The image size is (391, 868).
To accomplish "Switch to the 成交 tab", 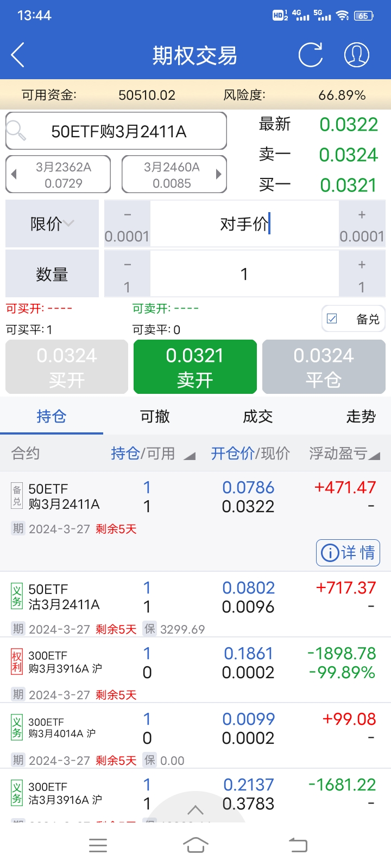I will coord(257,417).
